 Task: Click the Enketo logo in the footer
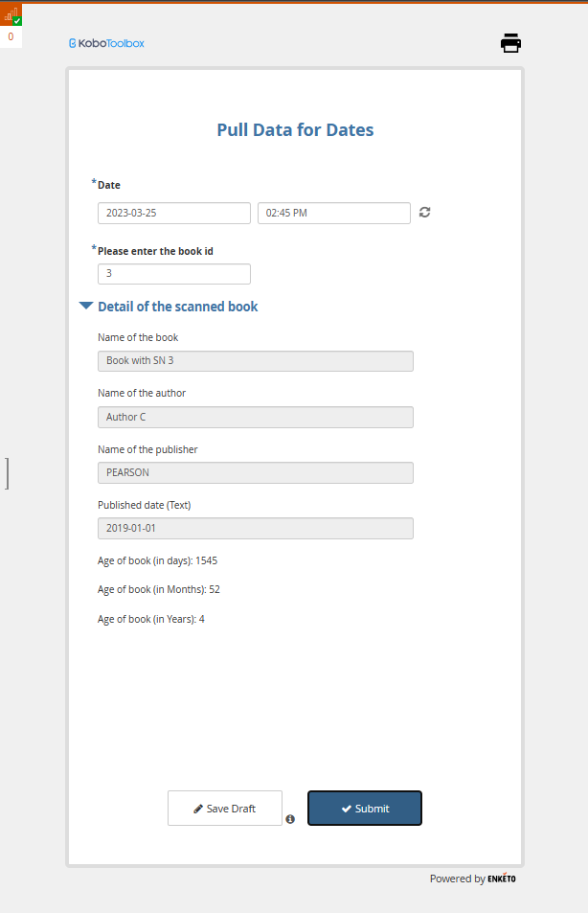501,879
